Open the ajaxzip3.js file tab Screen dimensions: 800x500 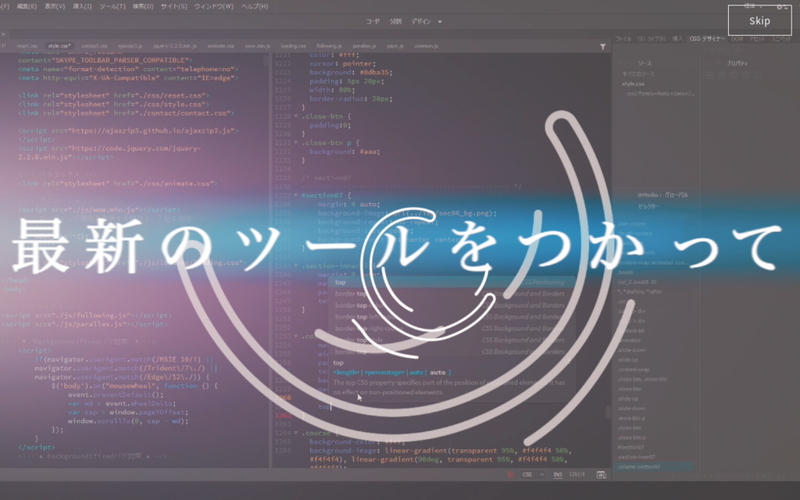click(130, 46)
